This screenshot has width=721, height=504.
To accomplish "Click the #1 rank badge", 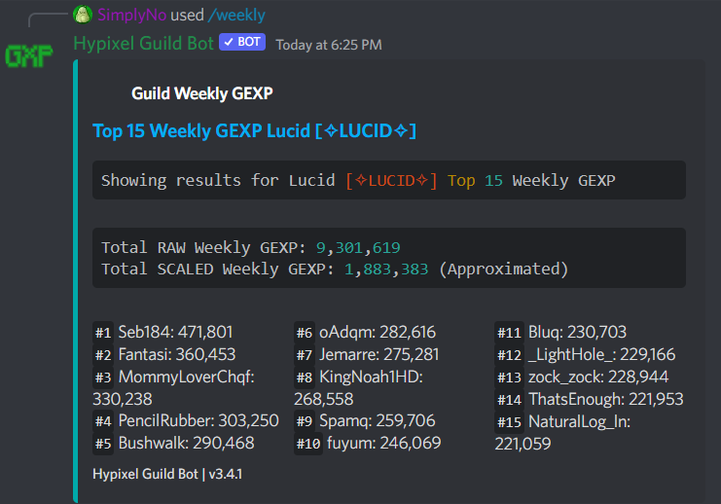I will click(x=103, y=332).
